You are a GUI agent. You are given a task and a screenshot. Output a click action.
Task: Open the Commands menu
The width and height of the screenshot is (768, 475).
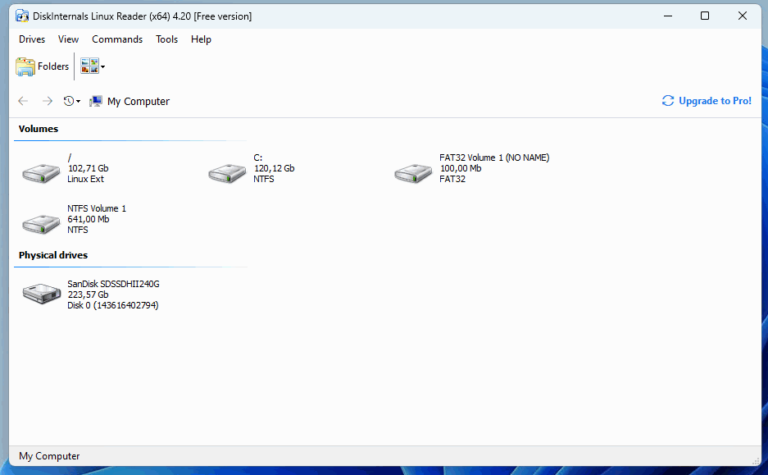[117, 39]
